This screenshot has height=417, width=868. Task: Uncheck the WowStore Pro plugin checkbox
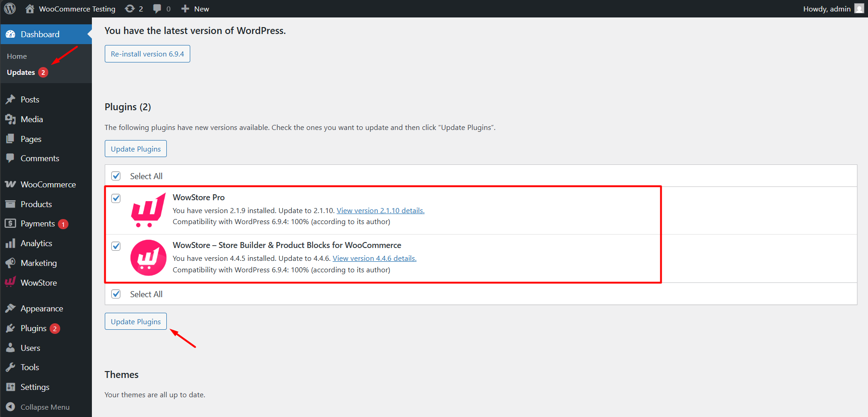click(116, 198)
